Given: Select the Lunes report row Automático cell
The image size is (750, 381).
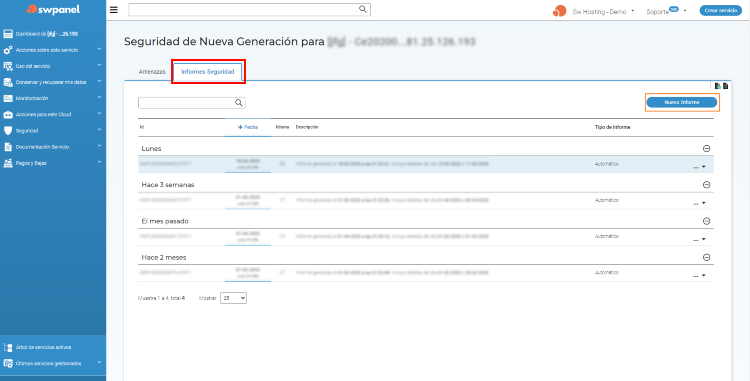Looking at the screenshot, I should 607,164.
